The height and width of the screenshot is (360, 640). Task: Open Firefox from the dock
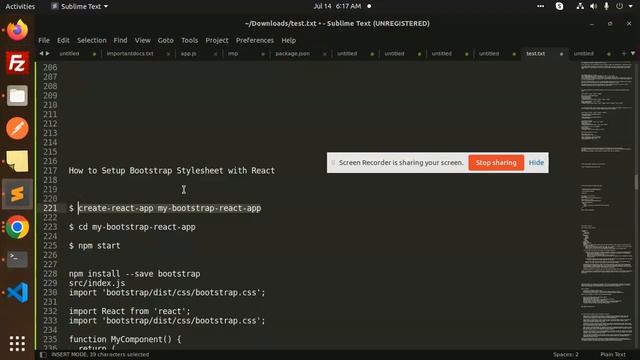[x=17, y=30]
